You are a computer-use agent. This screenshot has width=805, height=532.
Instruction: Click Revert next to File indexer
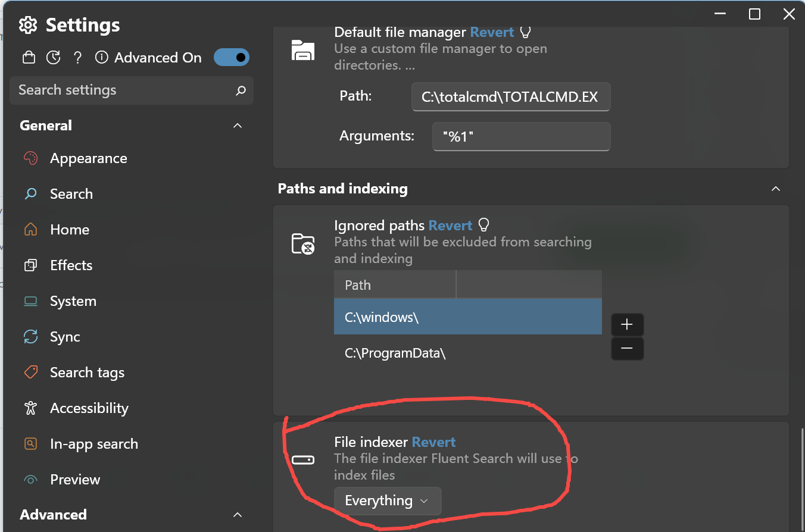click(433, 442)
